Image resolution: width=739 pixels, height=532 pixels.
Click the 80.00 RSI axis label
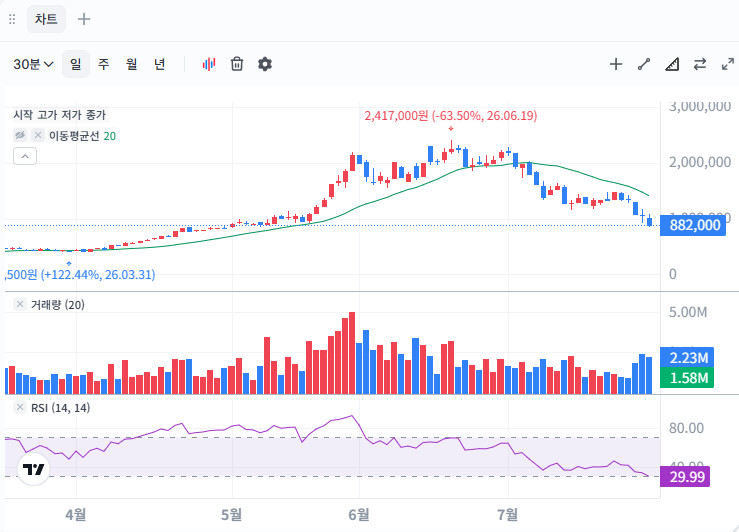pyautogui.click(x=686, y=428)
